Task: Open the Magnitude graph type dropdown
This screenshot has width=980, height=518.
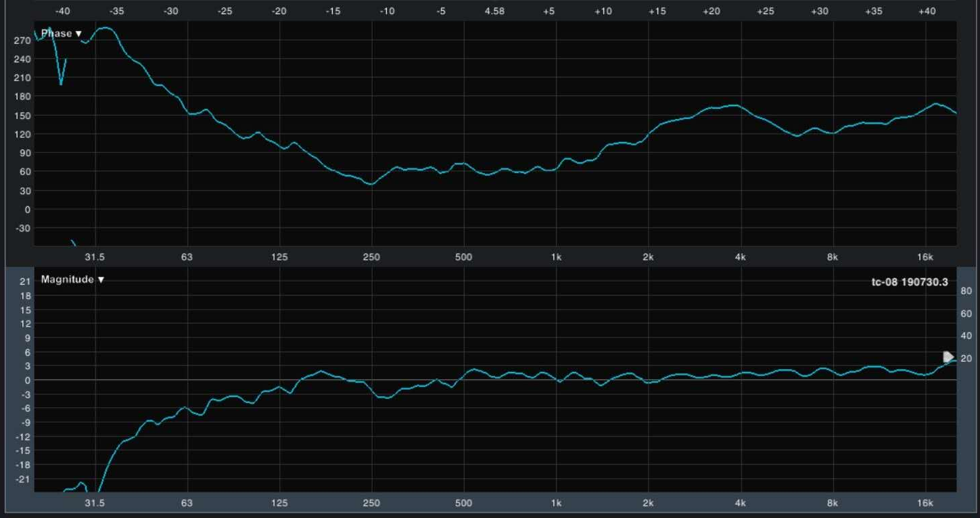Action: [72, 279]
